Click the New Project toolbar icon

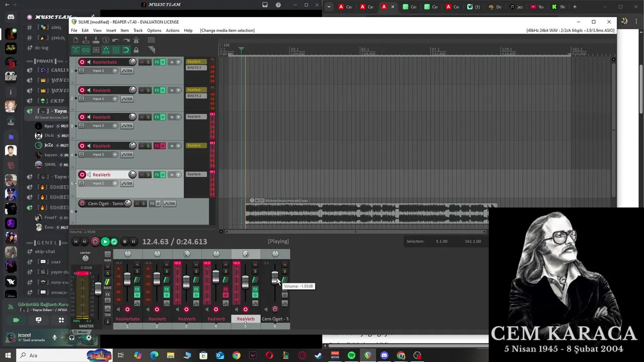tap(75, 40)
